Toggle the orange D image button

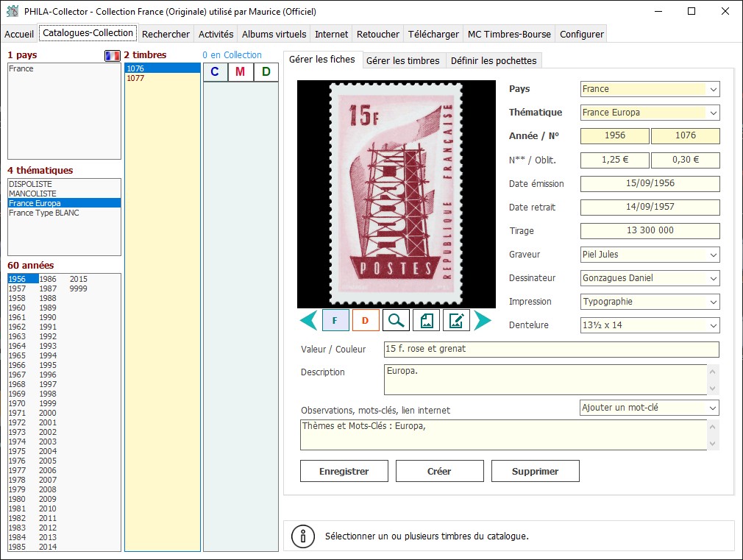(x=366, y=321)
